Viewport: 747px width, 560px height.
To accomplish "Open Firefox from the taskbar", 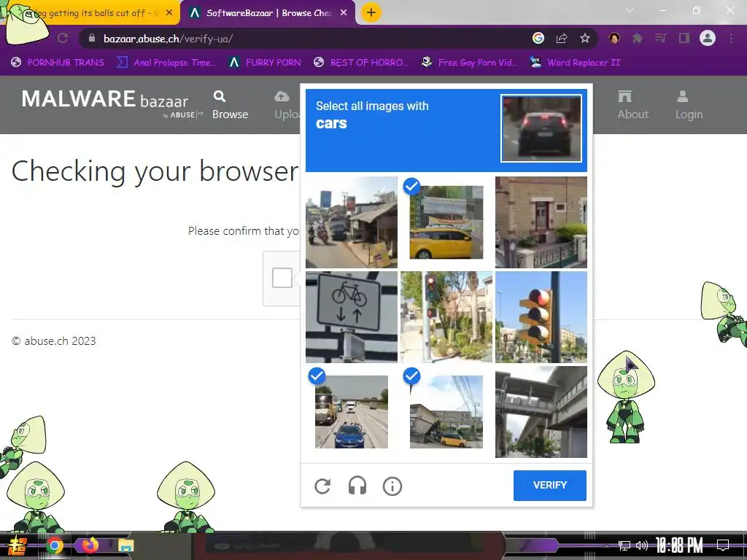I will coord(90,545).
